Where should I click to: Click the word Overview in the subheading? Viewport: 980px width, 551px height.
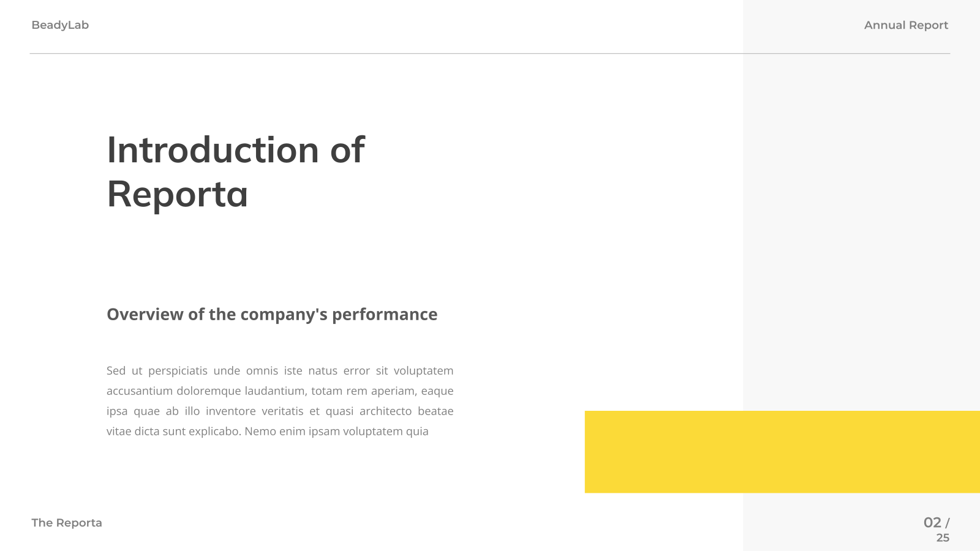[x=145, y=314]
